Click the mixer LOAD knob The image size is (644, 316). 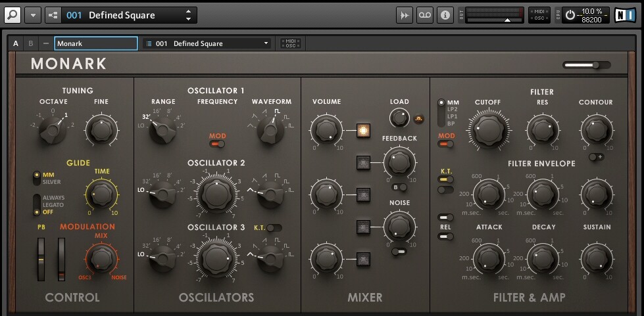click(x=399, y=118)
